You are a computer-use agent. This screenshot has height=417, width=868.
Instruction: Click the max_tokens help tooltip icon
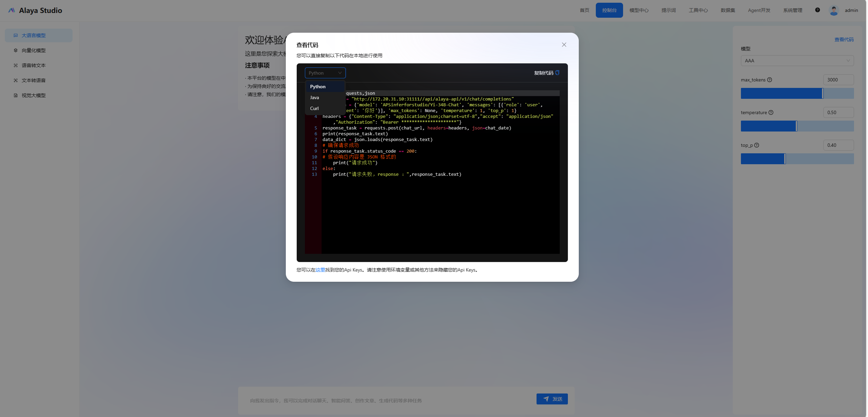770,80
